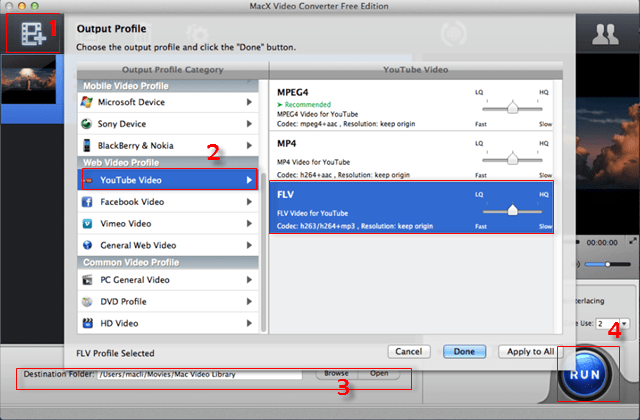The height and width of the screenshot is (420, 640).
Task: Adjust the MP4 quality slider
Action: [x=512, y=159]
